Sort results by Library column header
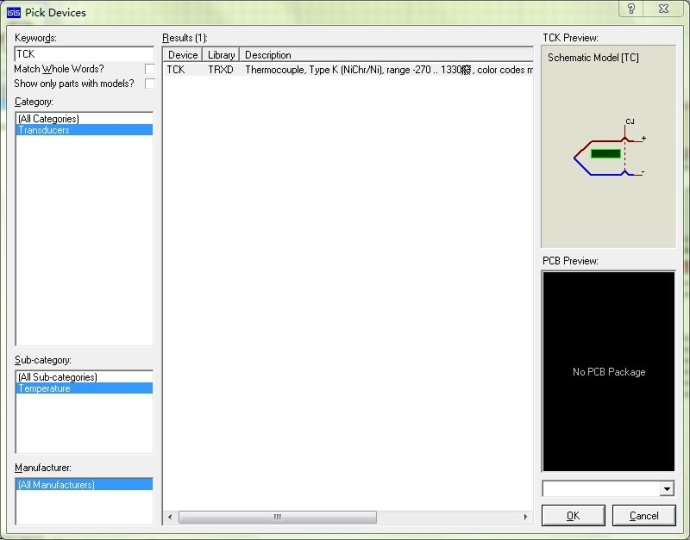Viewport: 690px width, 540px height. click(221, 55)
